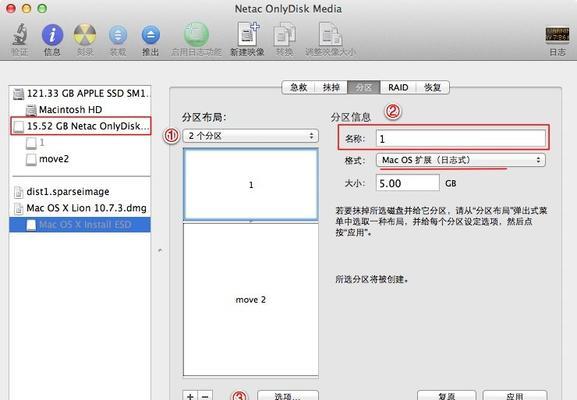Click the Apply (应用) button
577x400 pixels.
point(515,396)
